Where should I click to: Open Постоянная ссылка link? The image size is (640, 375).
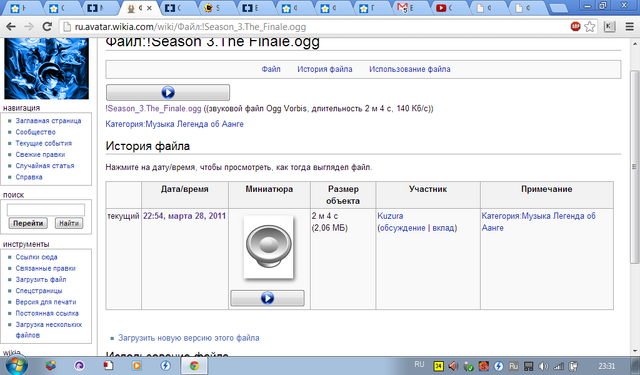[x=47, y=313]
